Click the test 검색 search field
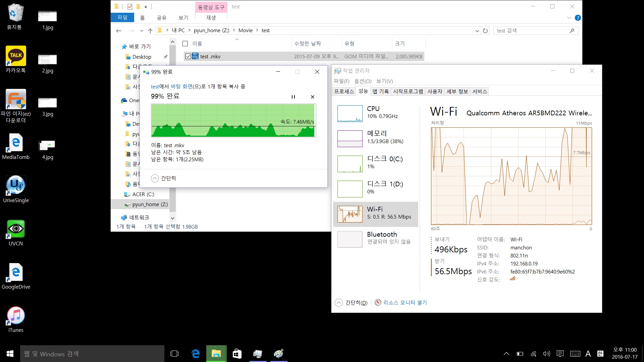 point(535,31)
